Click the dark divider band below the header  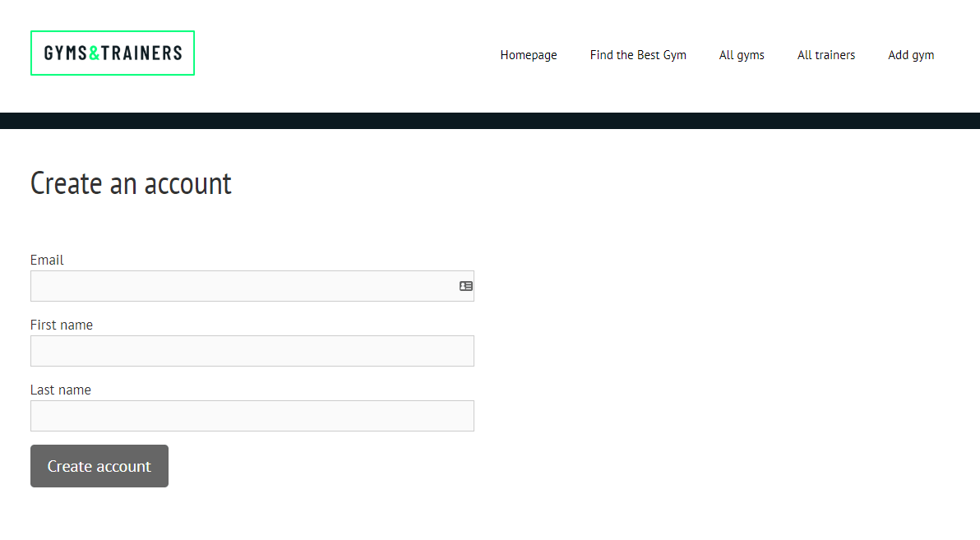[x=490, y=121]
